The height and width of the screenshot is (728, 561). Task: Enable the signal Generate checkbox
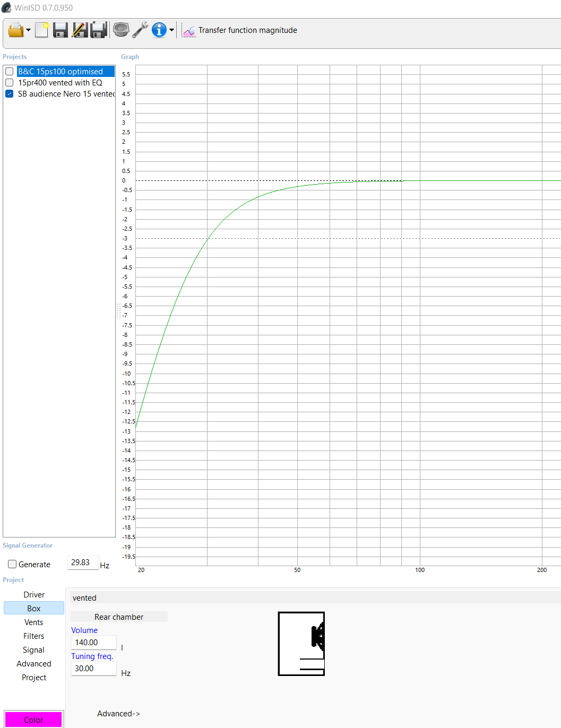pos(12,564)
